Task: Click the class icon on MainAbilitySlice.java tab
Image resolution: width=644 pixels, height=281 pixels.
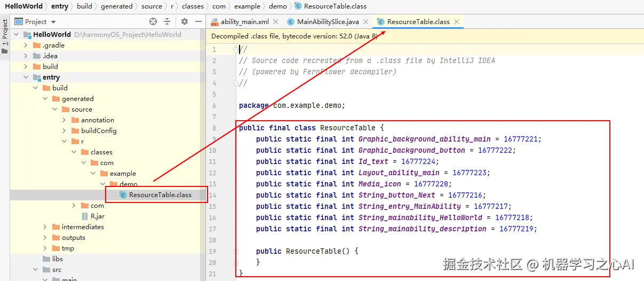Action: 291,22
